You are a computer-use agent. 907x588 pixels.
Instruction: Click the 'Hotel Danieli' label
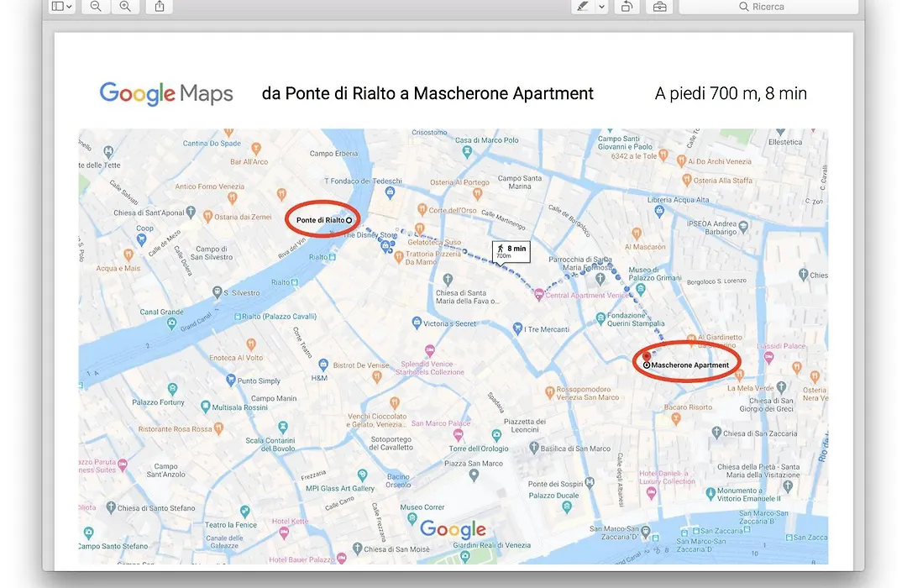[667, 477]
